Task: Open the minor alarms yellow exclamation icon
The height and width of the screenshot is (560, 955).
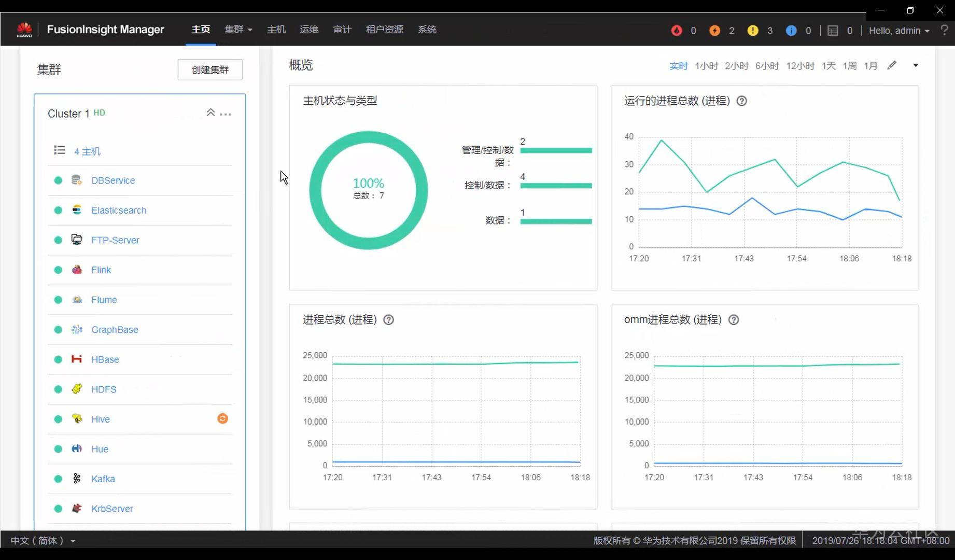Action: (753, 31)
